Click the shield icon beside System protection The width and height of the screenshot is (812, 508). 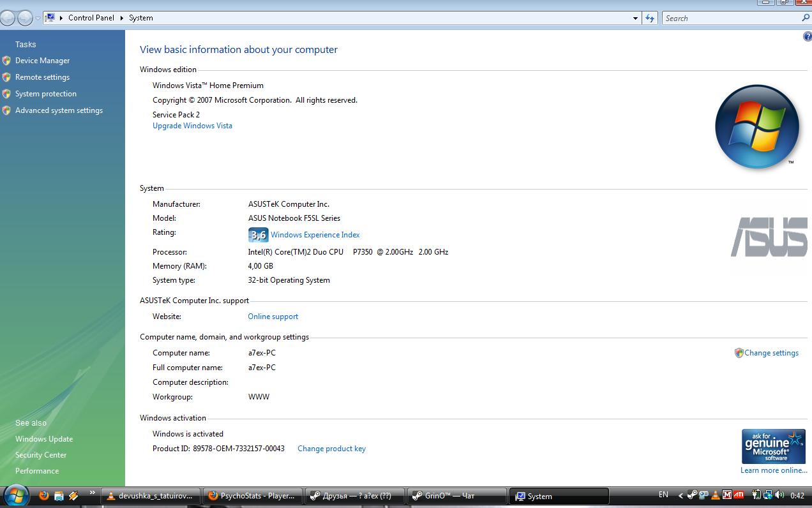coord(6,94)
